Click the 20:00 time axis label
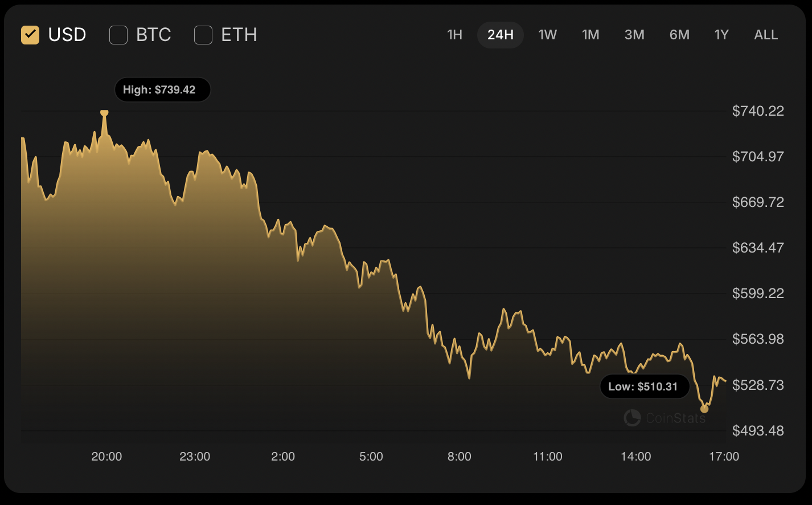Screen dimensions: 812x505 click(x=106, y=457)
